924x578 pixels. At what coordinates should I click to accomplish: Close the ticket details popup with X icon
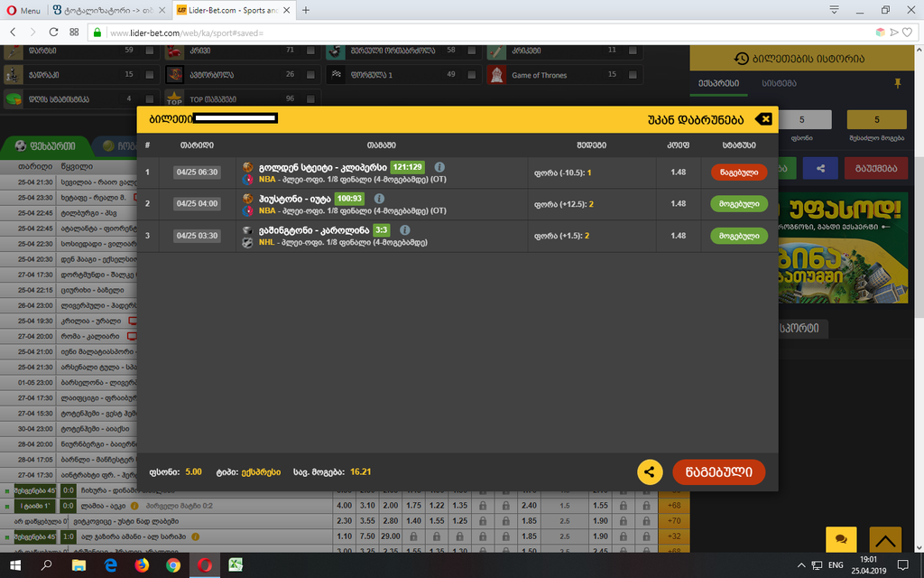point(763,119)
